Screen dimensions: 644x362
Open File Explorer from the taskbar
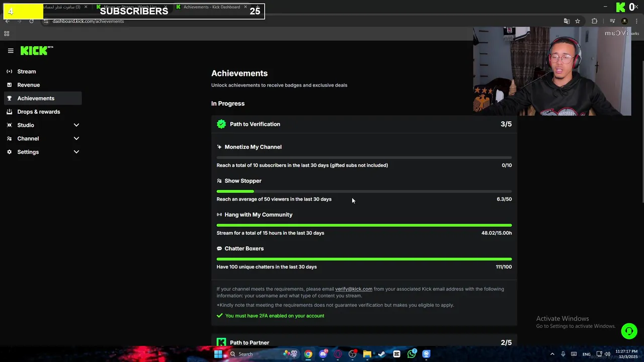[367, 354]
